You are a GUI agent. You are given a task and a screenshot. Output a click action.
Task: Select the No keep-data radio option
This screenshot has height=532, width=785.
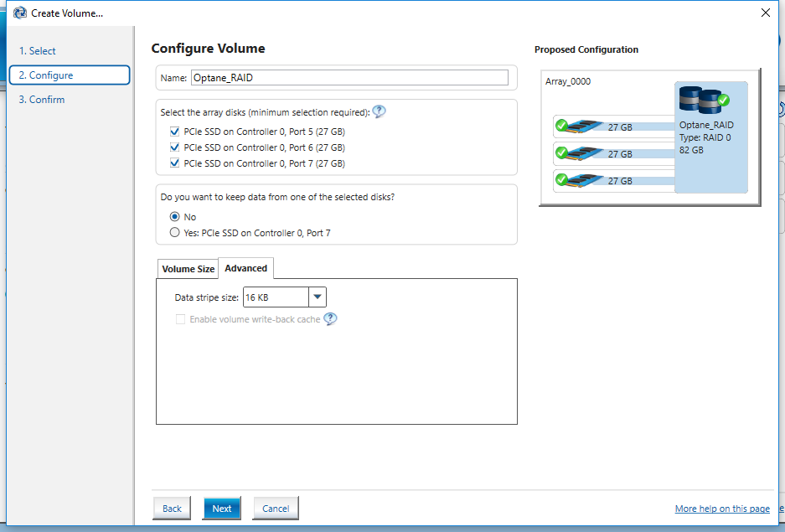(175, 217)
